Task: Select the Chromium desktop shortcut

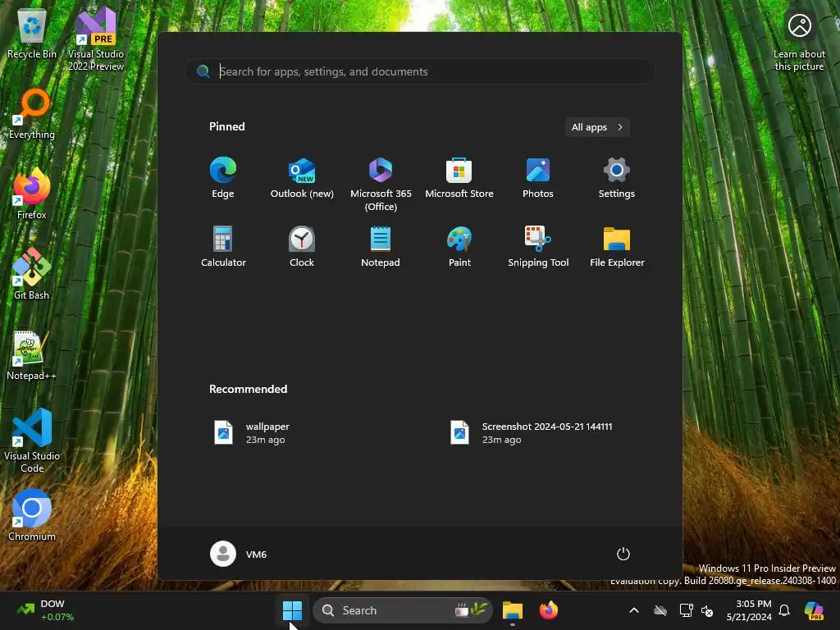Action: pos(32,515)
